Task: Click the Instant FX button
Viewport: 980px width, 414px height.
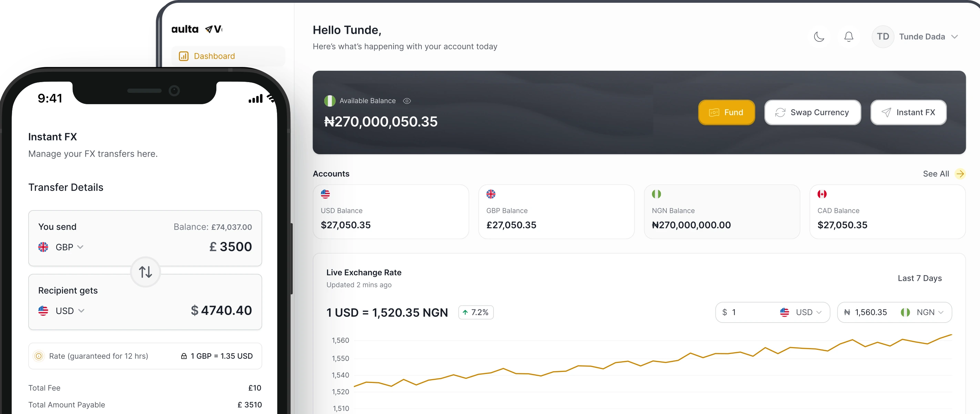Action: point(908,112)
